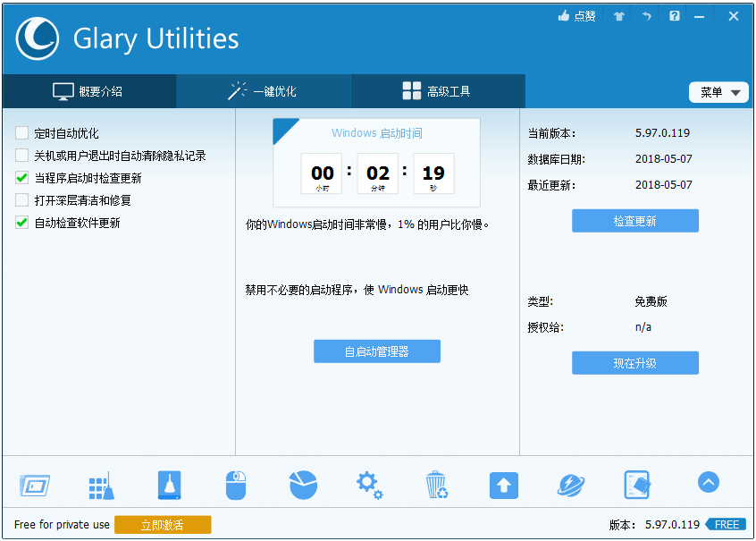Open help question mark icon
This screenshot has height=541, width=756.
click(674, 16)
